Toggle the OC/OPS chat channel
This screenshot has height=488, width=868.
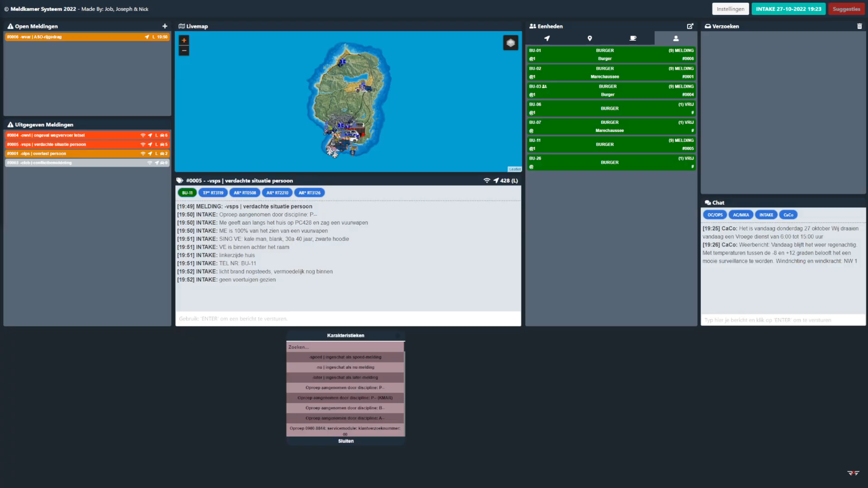pyautogui.click(x=715, y=215)
